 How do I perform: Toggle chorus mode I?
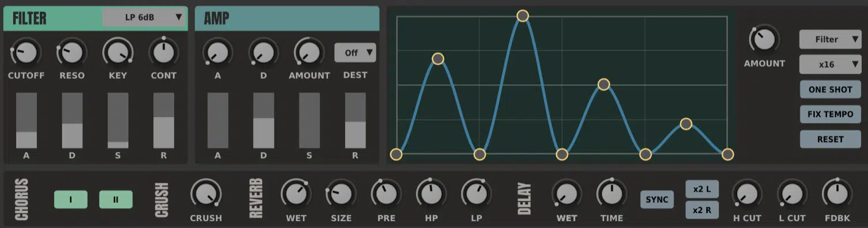(x=71, y=200)
